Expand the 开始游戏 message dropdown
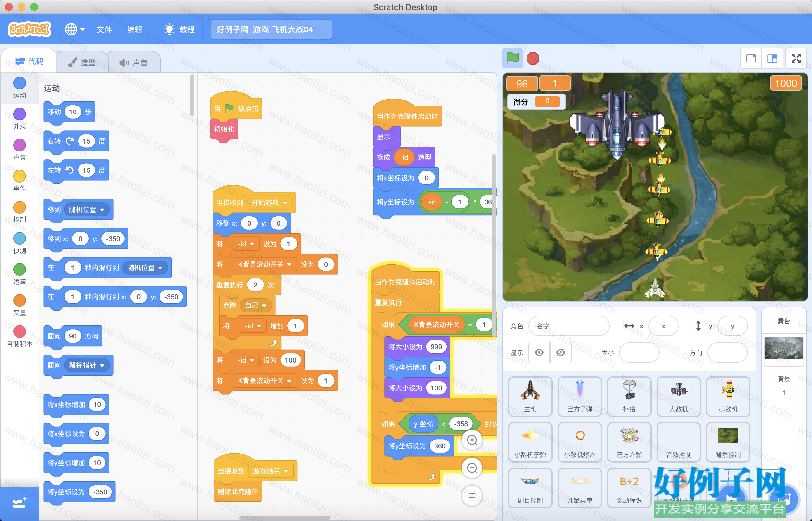This screenshot has height=521, width=812. tap(269, 203)
